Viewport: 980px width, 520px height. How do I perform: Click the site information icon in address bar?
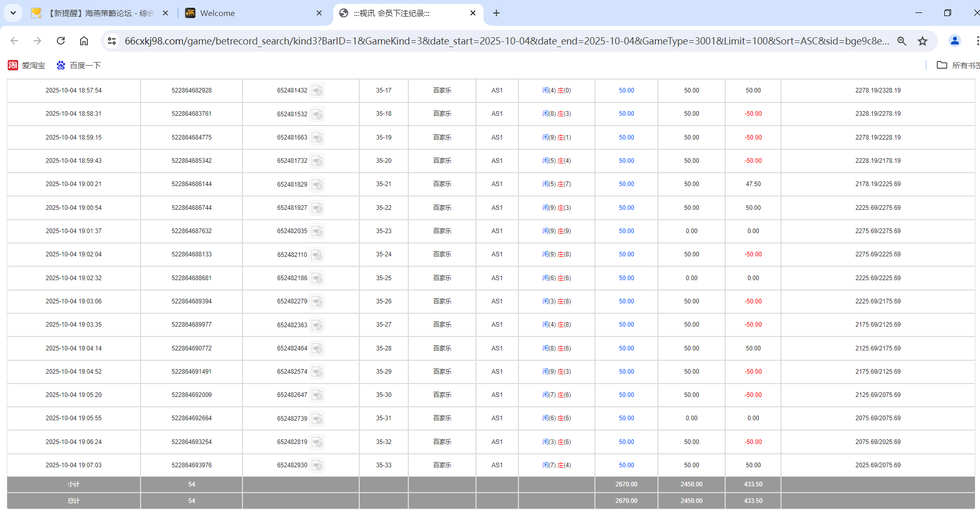[x=112, y=40]
